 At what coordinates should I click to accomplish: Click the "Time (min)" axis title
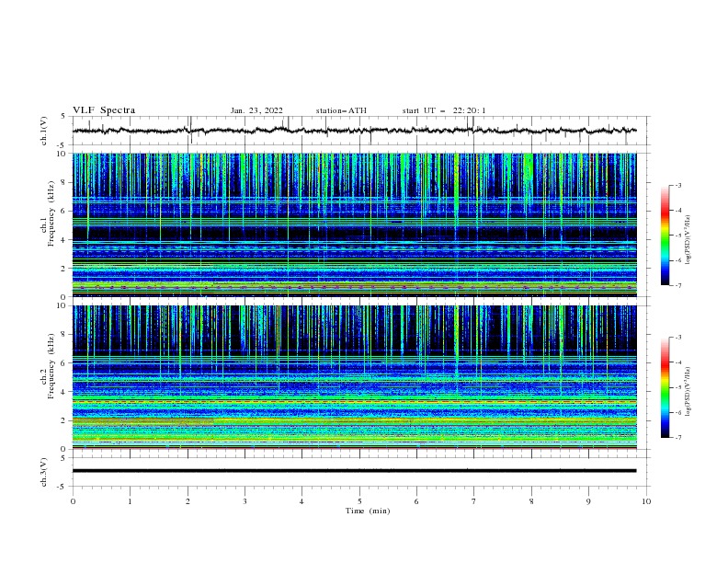368,511
